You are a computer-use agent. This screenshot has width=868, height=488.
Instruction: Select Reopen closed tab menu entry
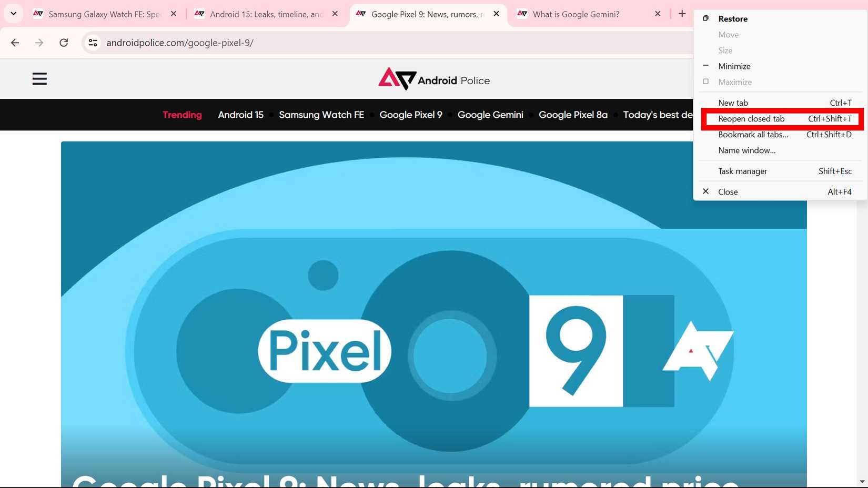click(x=751, y=119)
